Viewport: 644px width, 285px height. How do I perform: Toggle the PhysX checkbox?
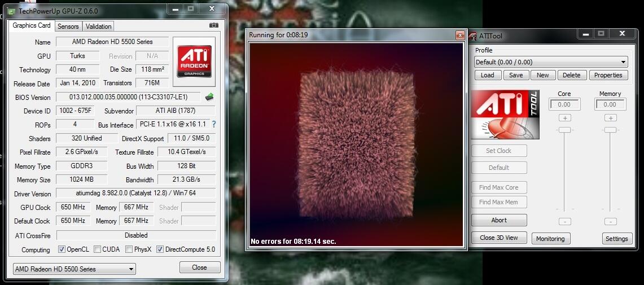point(129,249)
